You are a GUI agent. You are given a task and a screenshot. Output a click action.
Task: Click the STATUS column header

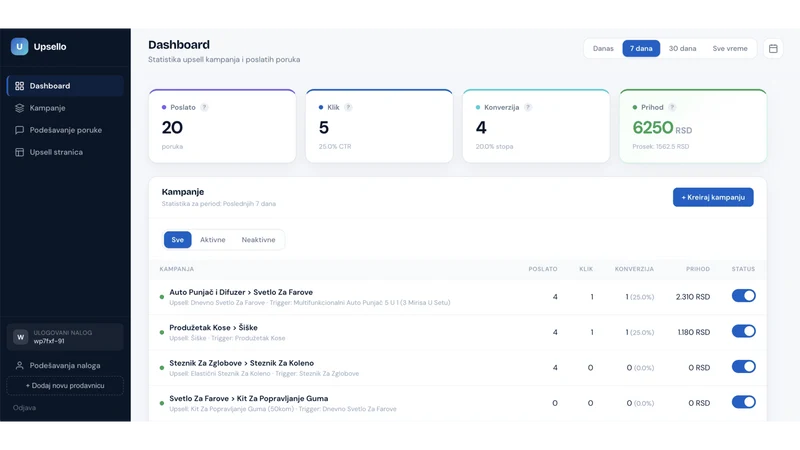pos(743,269)
